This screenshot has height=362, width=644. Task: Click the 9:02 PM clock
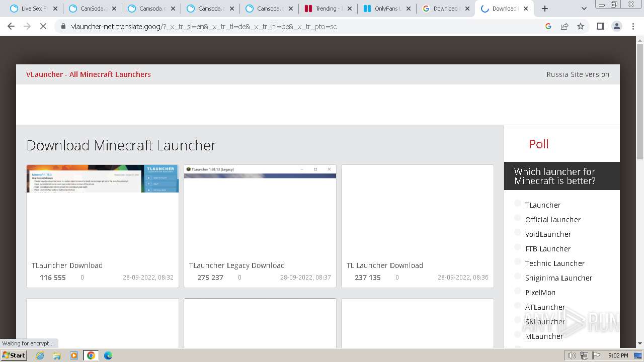(x=618, y=355)
